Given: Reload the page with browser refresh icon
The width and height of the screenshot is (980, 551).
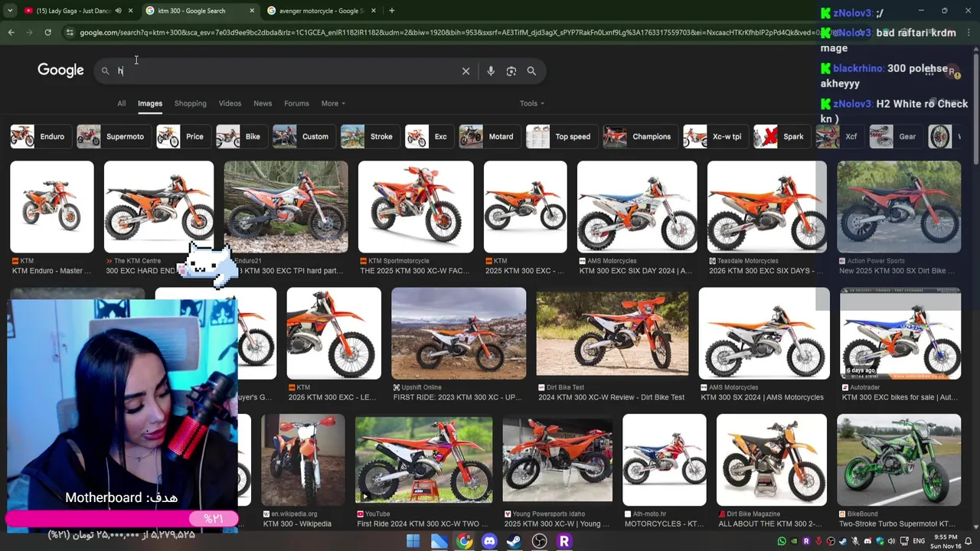Looking at the screenshot, I should (x=47, y=32).
